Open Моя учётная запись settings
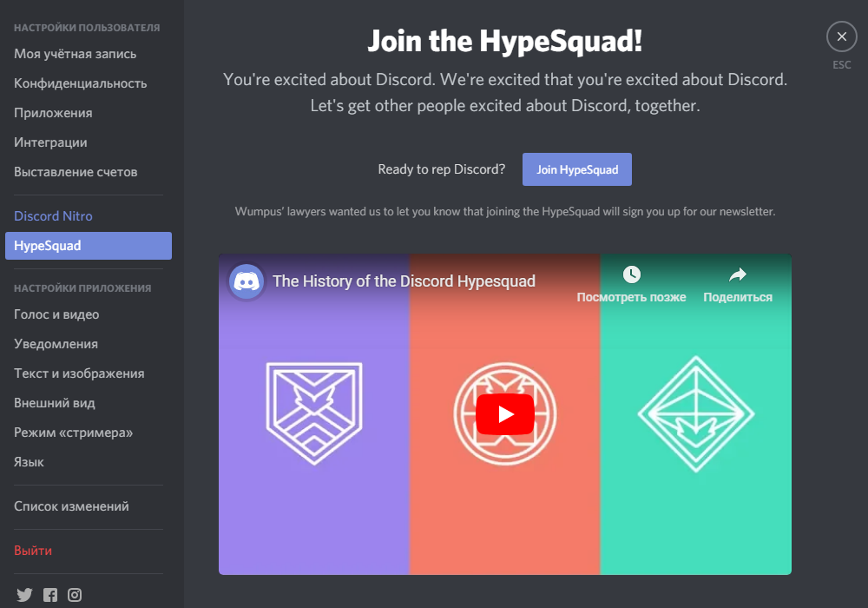Viewport: 868px width, 608px height. pyautogui.click(x=75, y=54)
